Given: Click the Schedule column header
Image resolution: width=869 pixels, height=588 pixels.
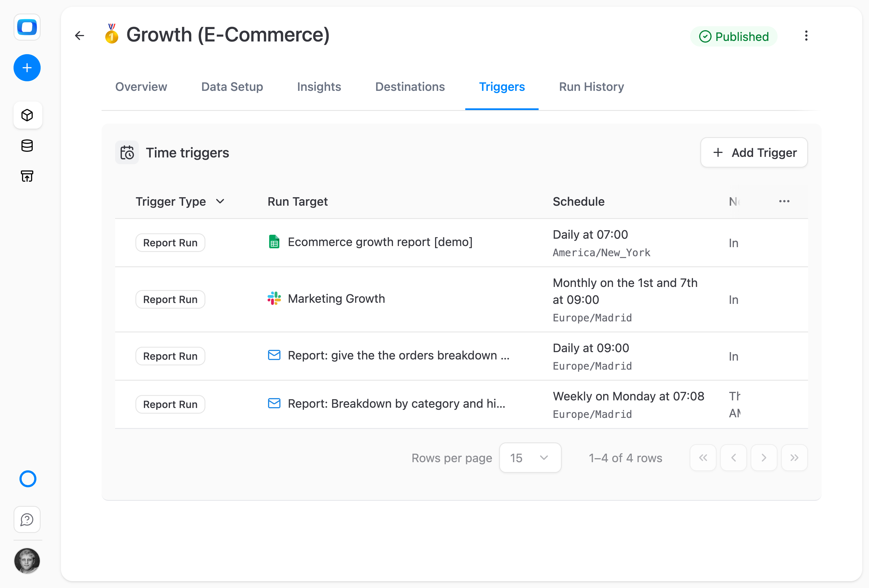Looking at the screenshot, I should pyautogui.click(x=578, y=202).
